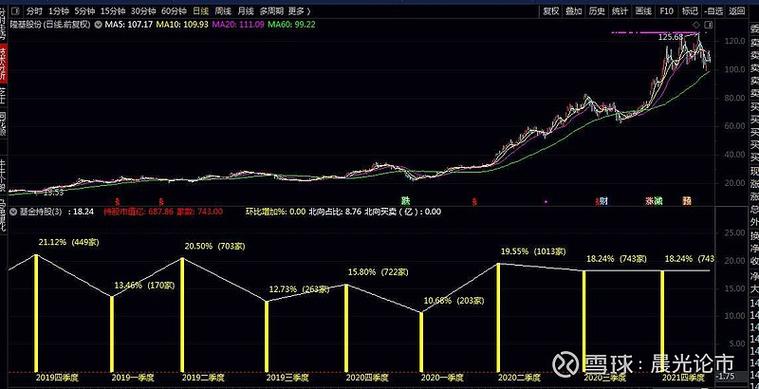
Task: Switch to 月线 monthly chart
Action: 245,11
